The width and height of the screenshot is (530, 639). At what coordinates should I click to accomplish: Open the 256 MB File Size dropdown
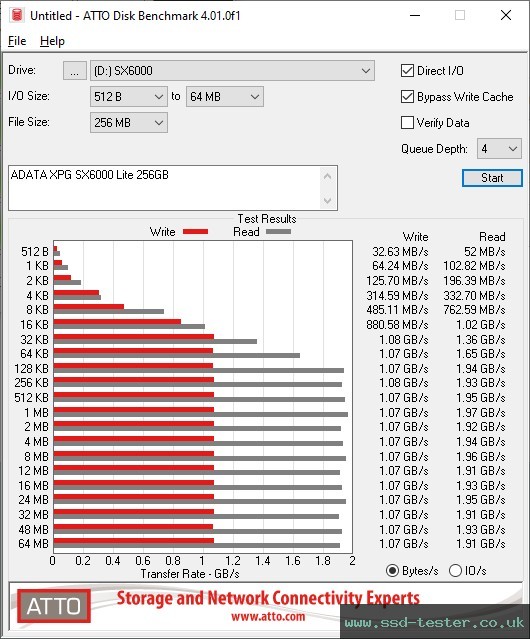[129, 123]
